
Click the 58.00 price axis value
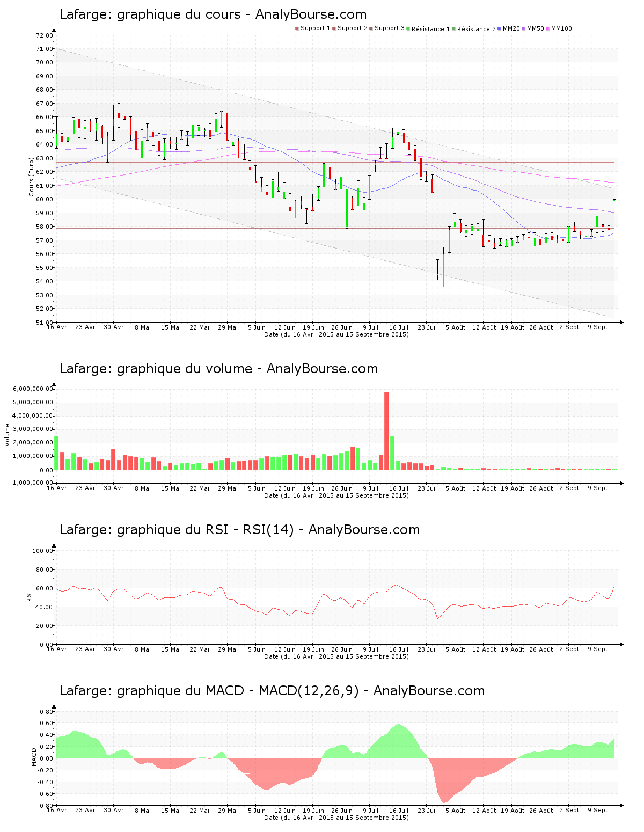(x=45, y=227)
